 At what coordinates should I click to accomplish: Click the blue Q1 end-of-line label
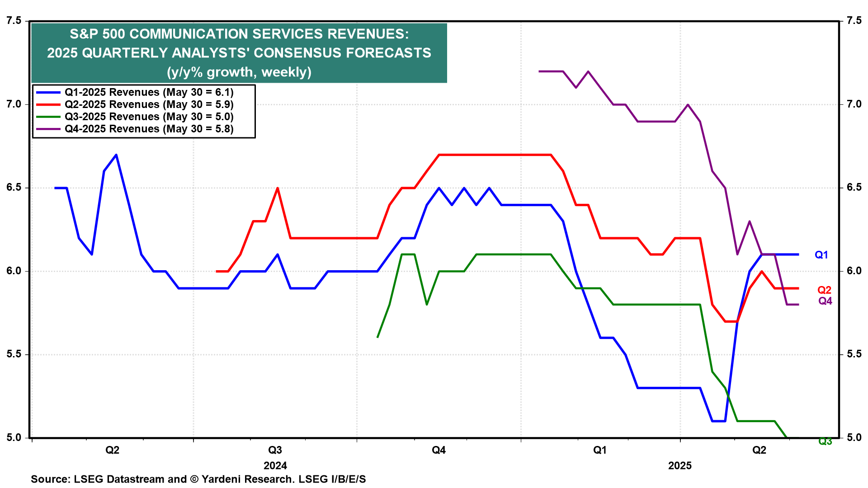click(821, 255)
